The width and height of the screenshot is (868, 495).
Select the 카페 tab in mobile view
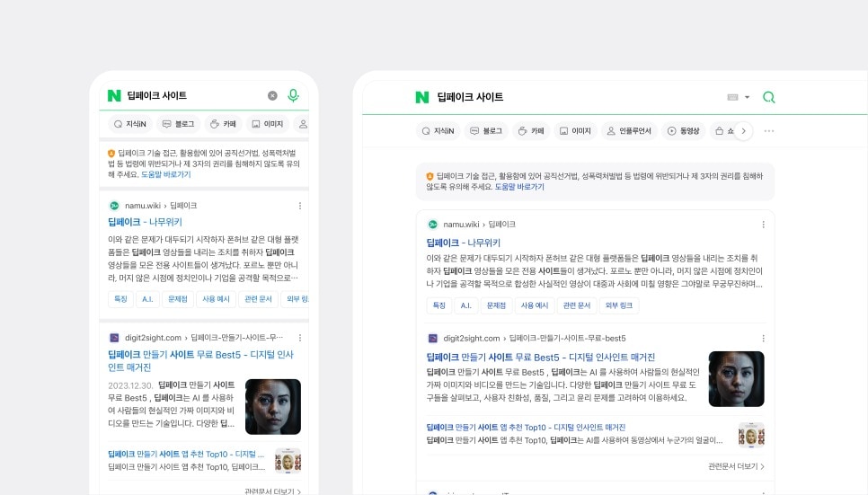point(223,124)
